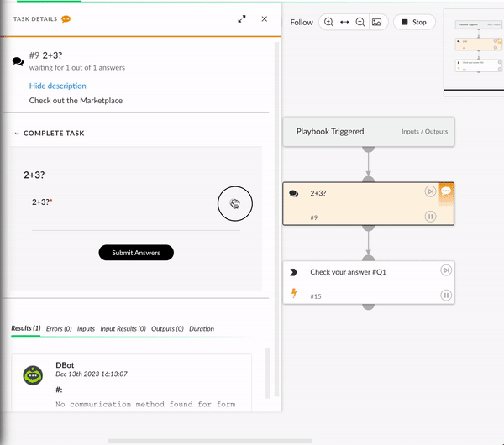Select the Duration tab
The height and width of the screenshot is (445, 504).
pyautogui.click(x=202, y=329)
